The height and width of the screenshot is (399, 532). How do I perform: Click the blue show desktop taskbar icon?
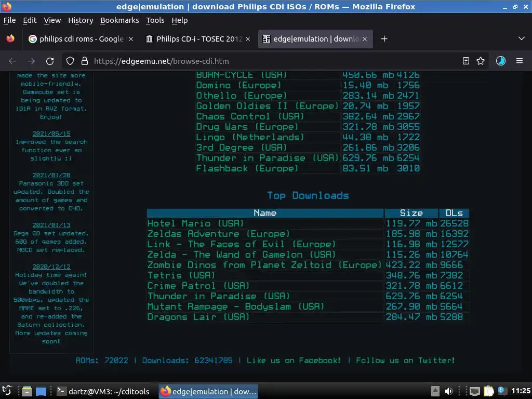pos(41,392)
